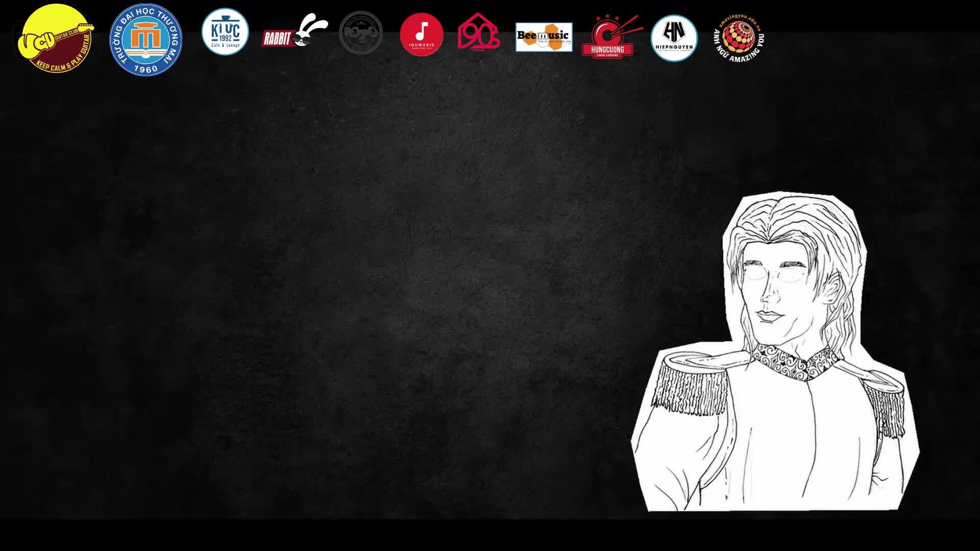Click the Bee music logo
The image size is (980, 551).
pos(544,37)
